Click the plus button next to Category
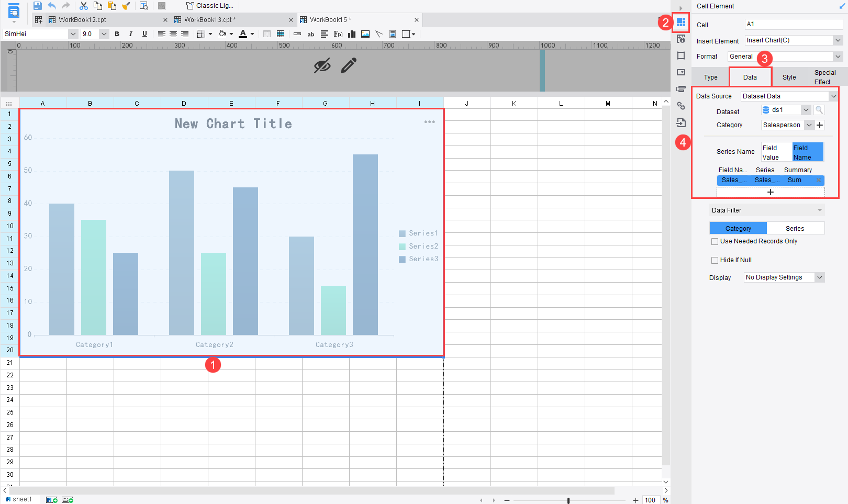Screen dimensions: 848x504 (820, 125)
